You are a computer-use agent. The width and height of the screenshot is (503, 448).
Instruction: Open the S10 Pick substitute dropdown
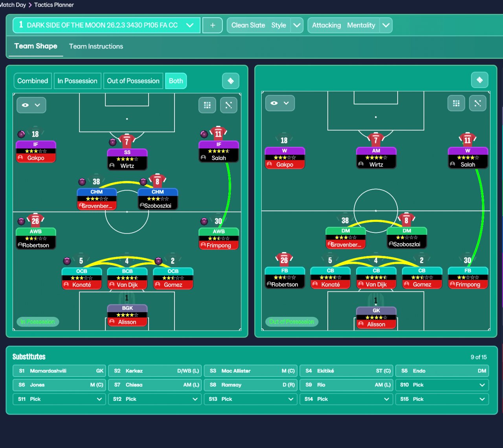pos(442,385)
